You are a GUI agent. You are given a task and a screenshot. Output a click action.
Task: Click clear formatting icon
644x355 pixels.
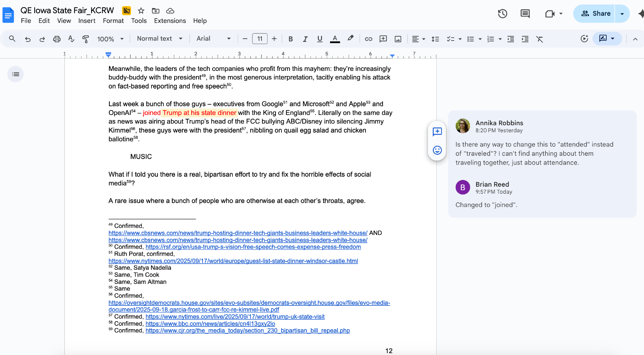539,39
